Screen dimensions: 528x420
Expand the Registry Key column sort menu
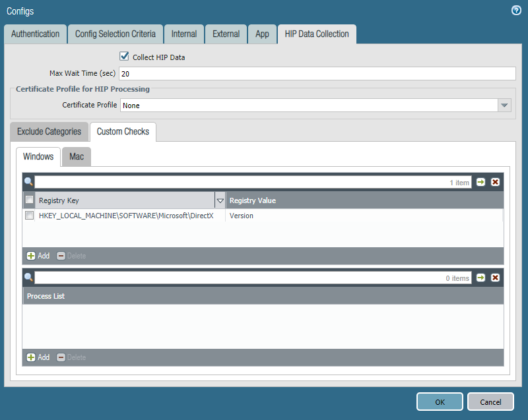pos(220,200)
